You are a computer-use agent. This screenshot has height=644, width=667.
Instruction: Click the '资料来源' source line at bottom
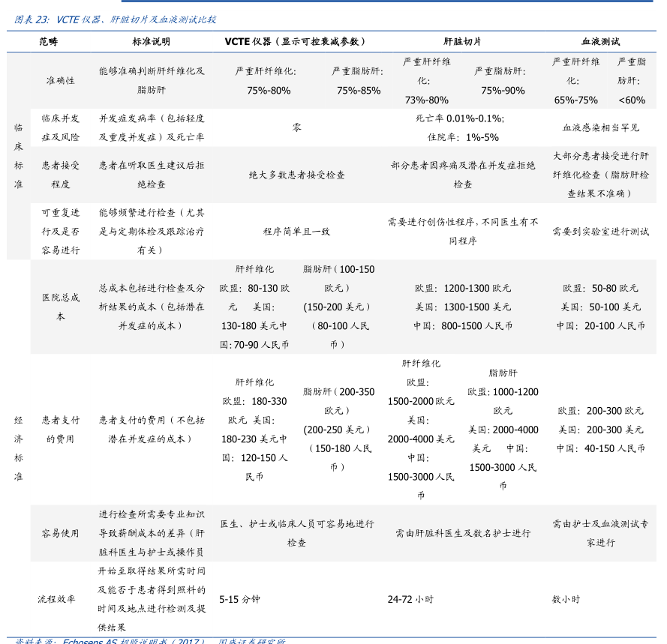pos(150,640)
